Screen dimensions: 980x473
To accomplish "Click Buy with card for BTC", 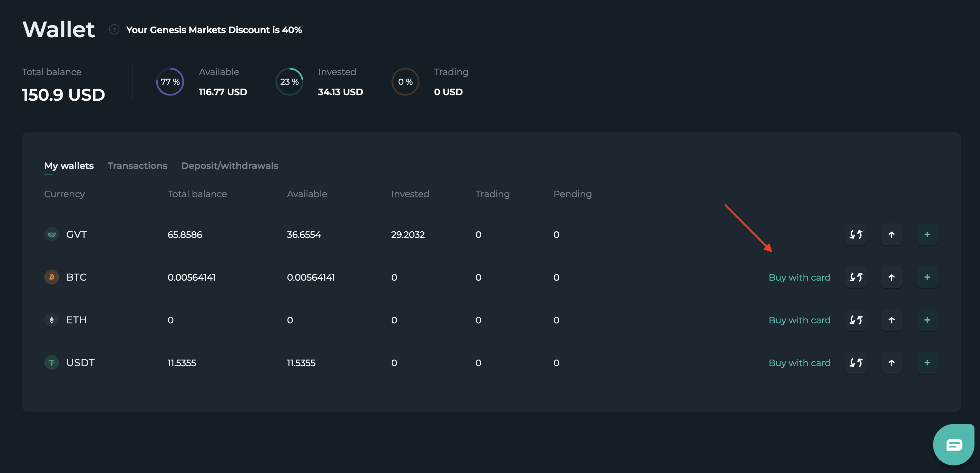I will [x=799, y=277].
